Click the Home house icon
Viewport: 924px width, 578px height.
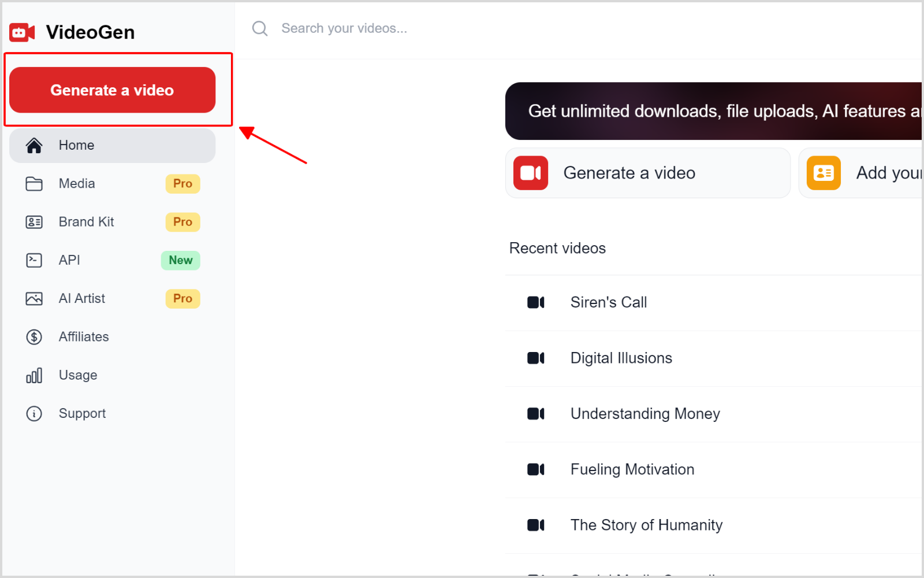pos(34,145)
